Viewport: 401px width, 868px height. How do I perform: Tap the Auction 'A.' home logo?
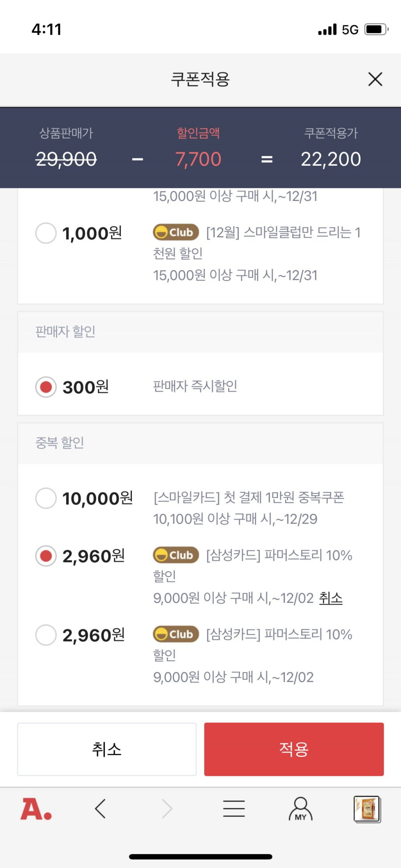click(x=36, y=809)
